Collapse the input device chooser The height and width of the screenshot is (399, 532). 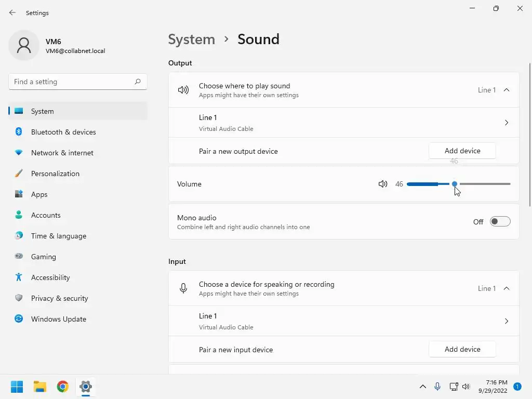[507, 288]
